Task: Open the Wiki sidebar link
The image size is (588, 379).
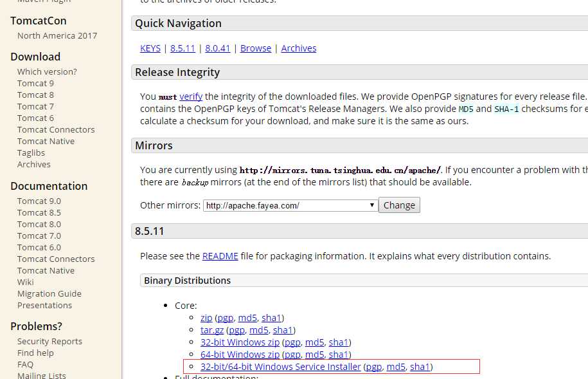Action: 26,282
